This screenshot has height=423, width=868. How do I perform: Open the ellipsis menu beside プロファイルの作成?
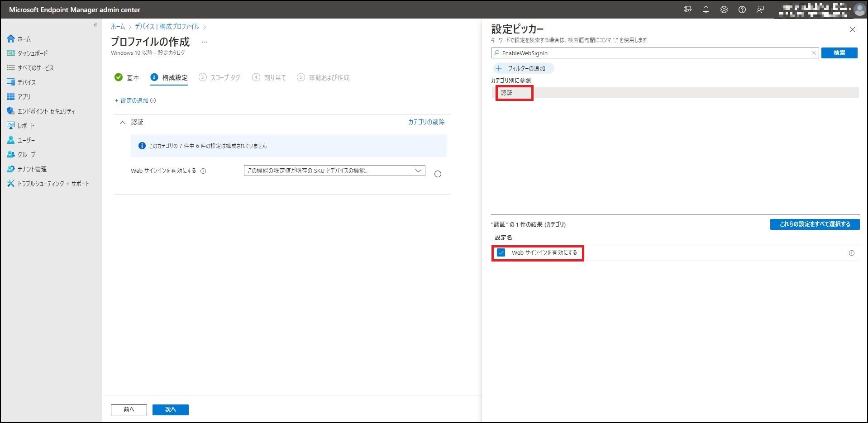[205, 42]
